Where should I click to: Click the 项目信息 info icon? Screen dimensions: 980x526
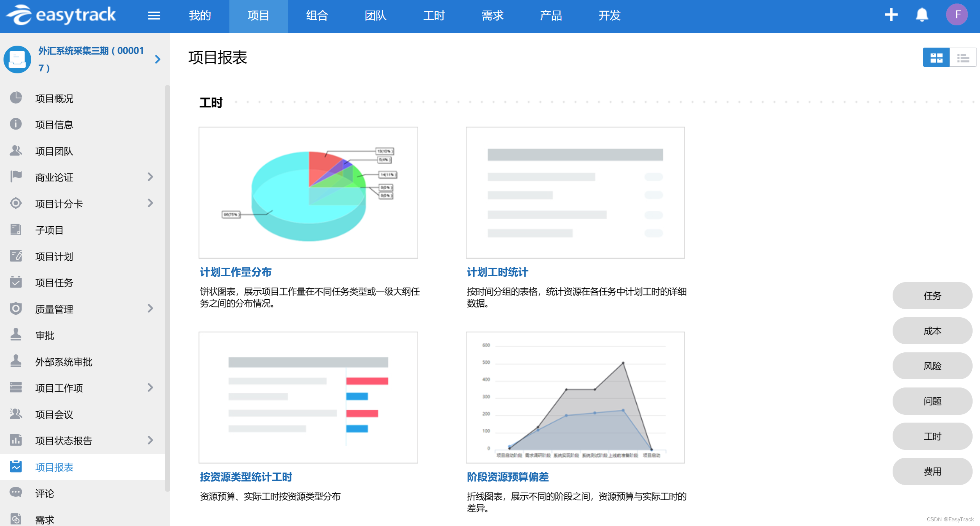[16, 124]
